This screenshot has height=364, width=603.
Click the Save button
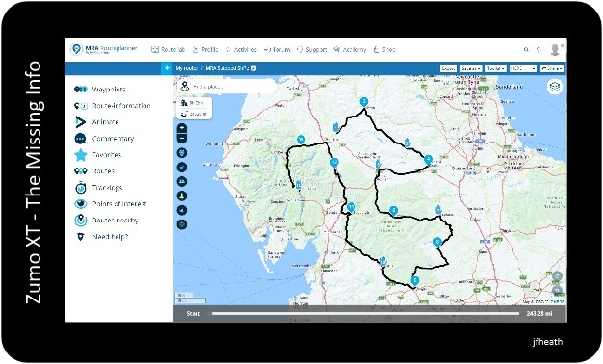point(448,68)
